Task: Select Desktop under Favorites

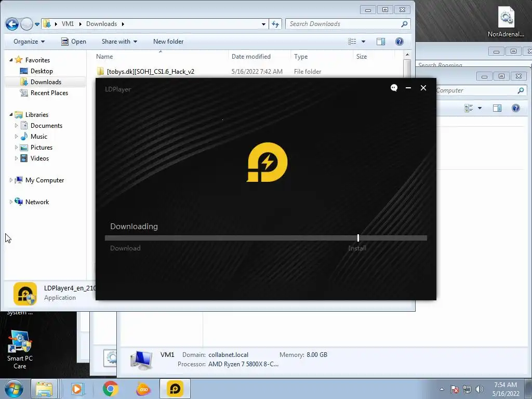Action: click(x=42, y=71)
